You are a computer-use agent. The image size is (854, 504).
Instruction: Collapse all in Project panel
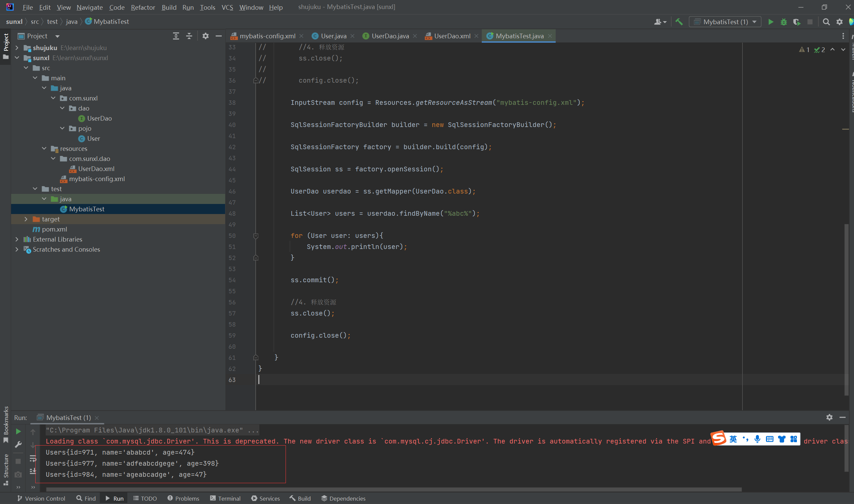(x=189, y=36)
